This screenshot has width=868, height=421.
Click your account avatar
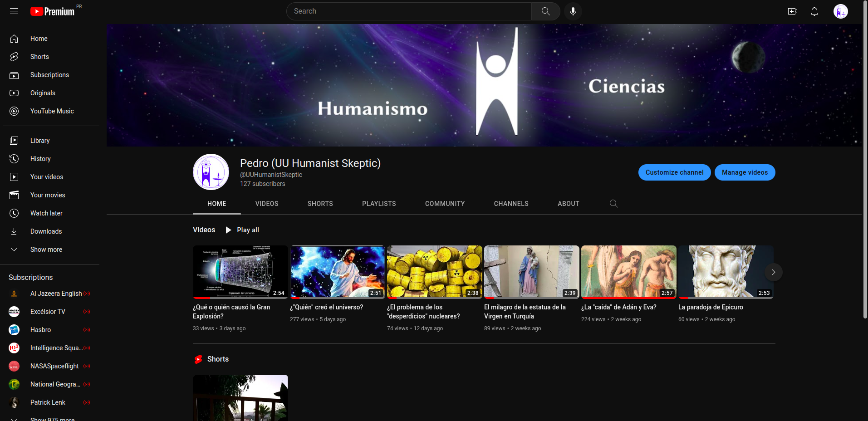click(840, 11)
